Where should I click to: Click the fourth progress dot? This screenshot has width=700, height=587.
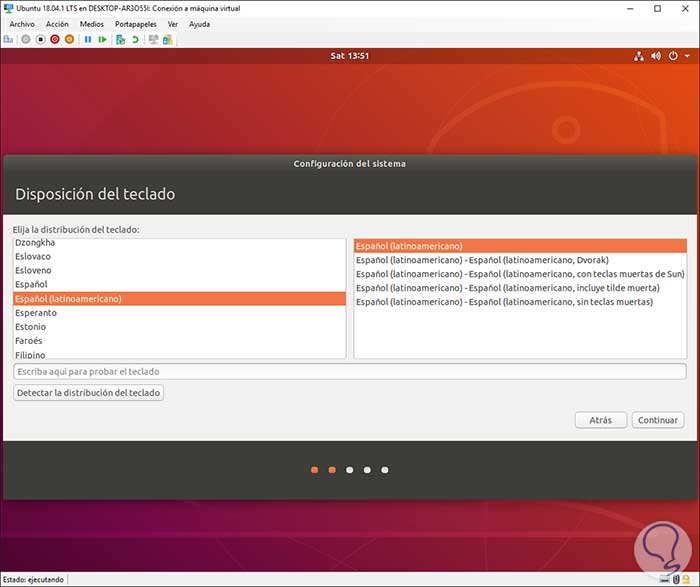click(367, 470)
